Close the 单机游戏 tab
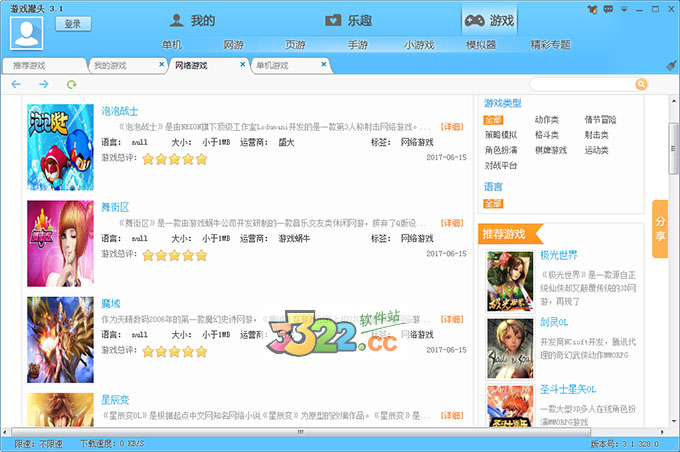This screenshot has width=680, height=452. click(x=324, y=64)
